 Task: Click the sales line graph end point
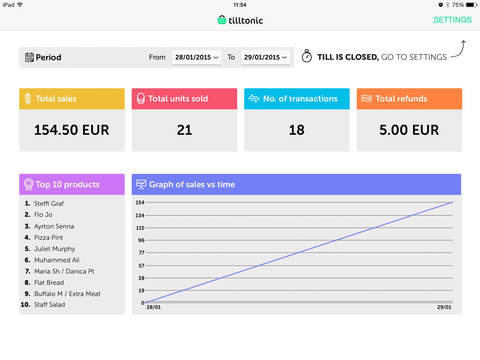[452, 202]
